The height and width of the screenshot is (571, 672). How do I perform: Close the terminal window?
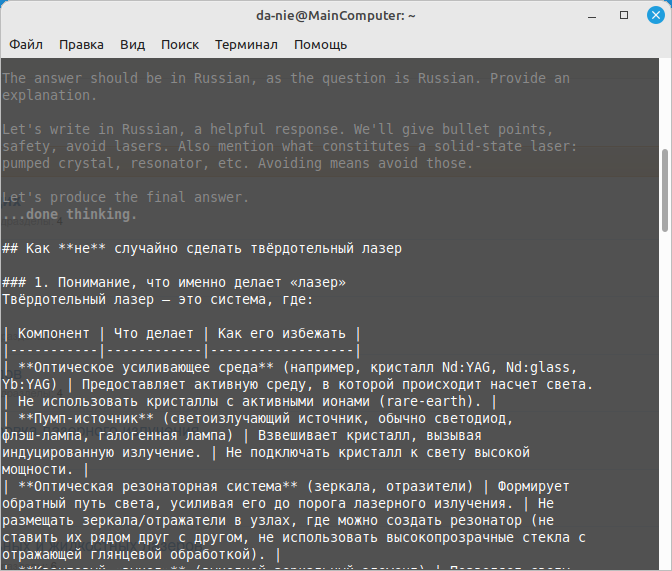click(651, 16)
